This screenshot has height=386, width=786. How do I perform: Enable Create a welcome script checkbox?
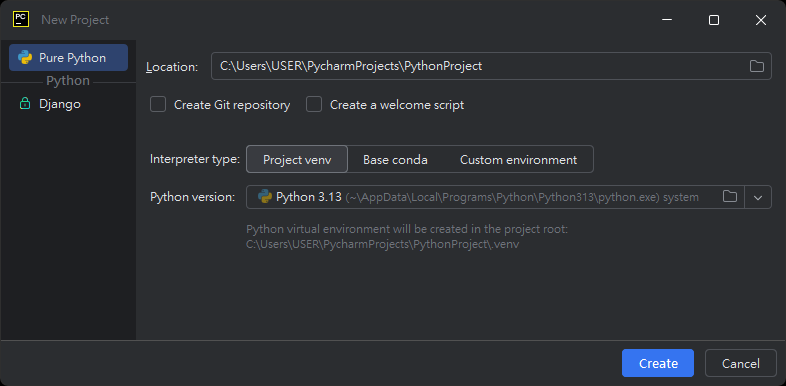(x=314, y=105)
